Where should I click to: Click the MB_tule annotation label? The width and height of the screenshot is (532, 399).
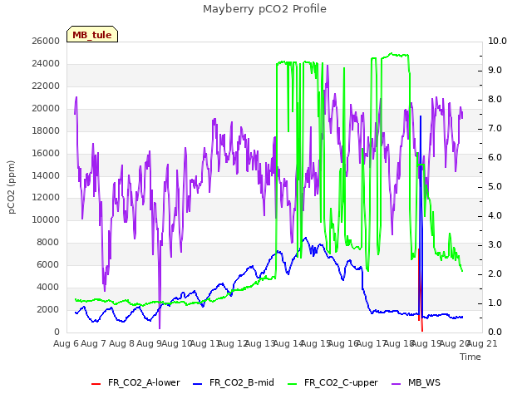pyautogui.click(x=92, y=35)
